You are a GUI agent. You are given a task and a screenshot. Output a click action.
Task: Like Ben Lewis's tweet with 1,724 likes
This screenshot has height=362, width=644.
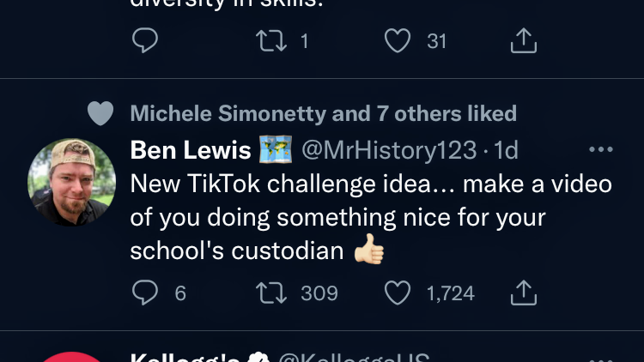[x=398, y=293]
